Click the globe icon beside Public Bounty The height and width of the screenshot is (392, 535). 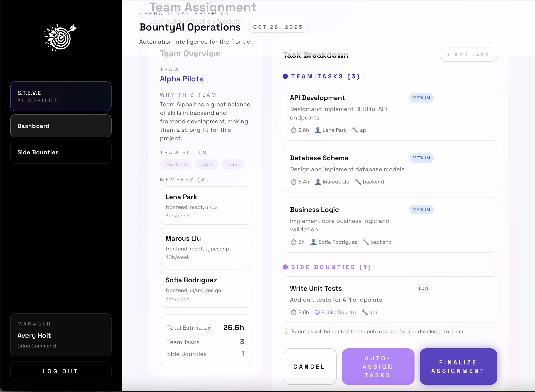click(317, 312)
